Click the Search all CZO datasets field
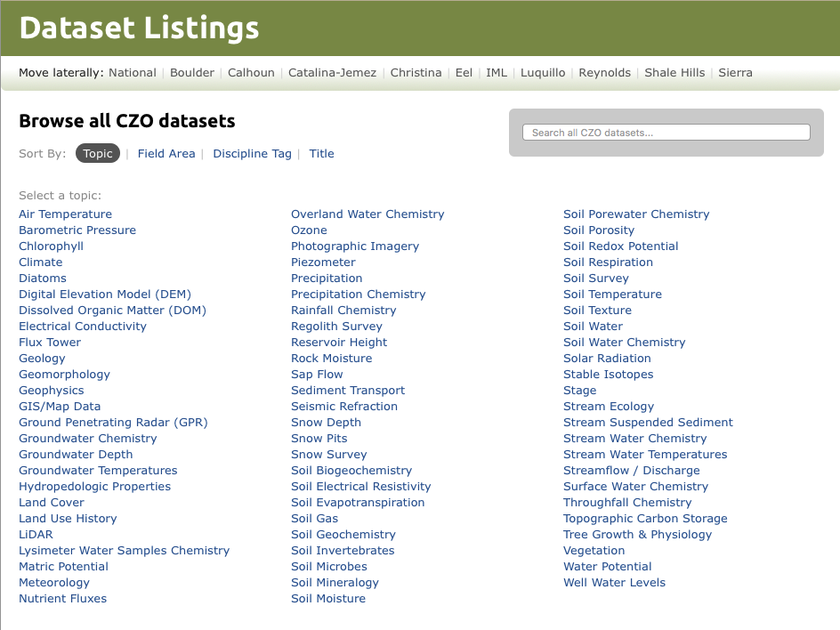This screenshot has width=840, height=630. (666, 133)
